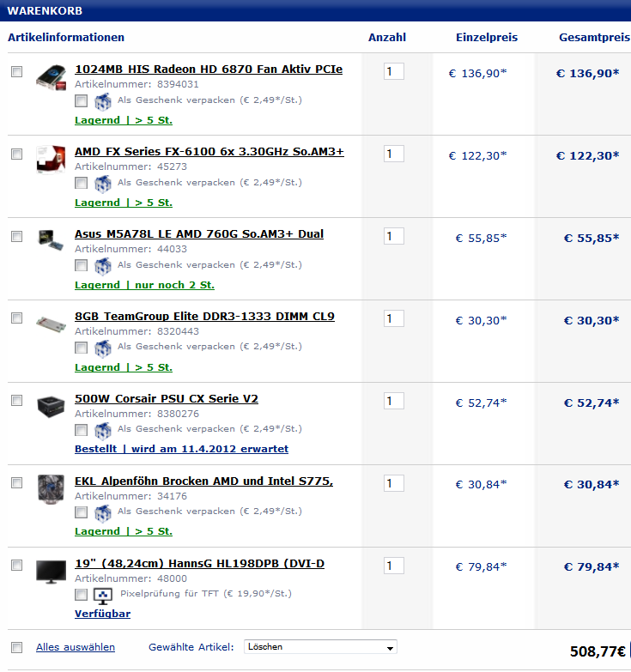Click gift box icon for TeamGroup RAM
631x672 pixels.
[x=103, y=348]
